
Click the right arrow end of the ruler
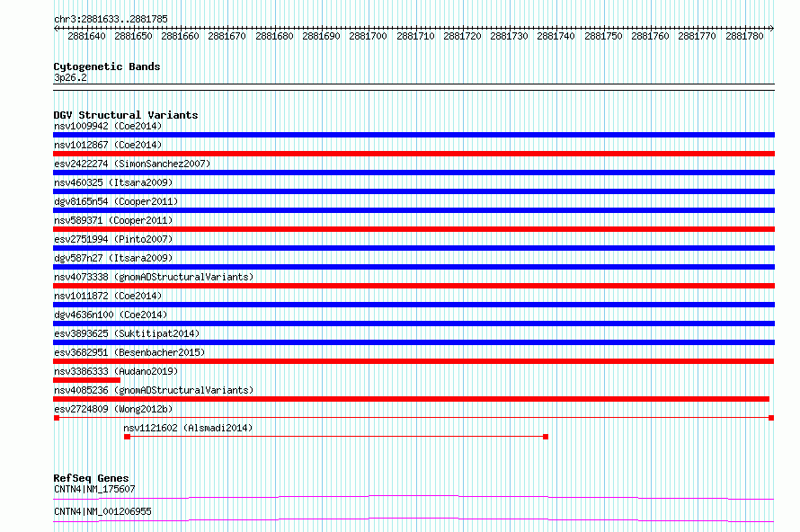coord(772,28)
